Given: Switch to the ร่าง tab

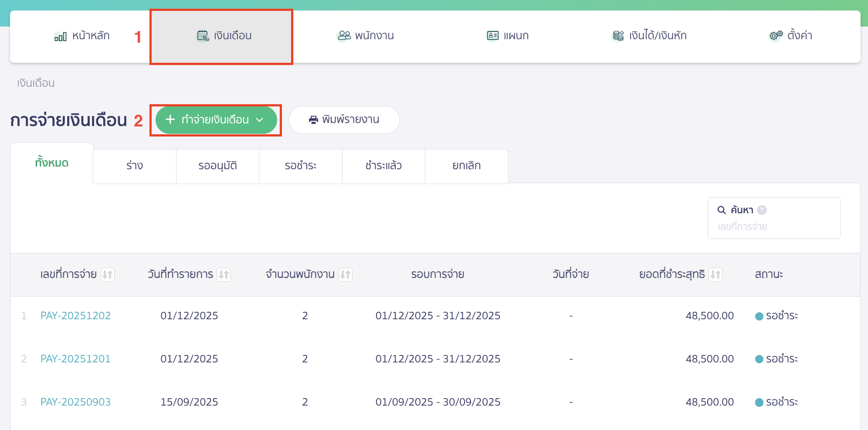Looking at the screenshot, I should point(134,166).
